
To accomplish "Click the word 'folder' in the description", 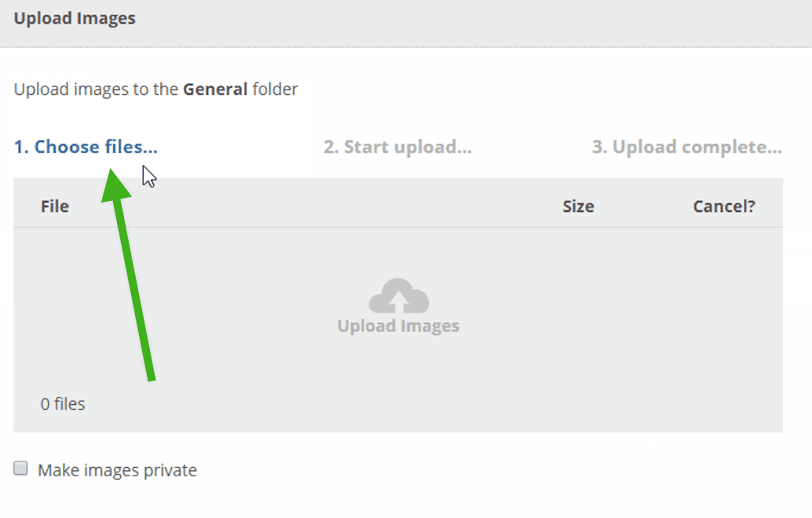I will point(275,89).
